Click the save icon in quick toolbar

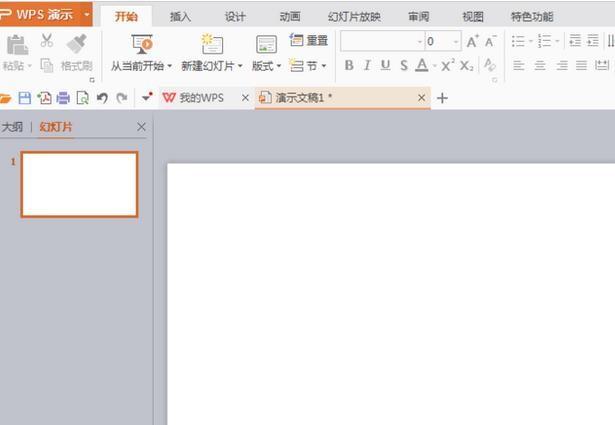tap(25, 98)
